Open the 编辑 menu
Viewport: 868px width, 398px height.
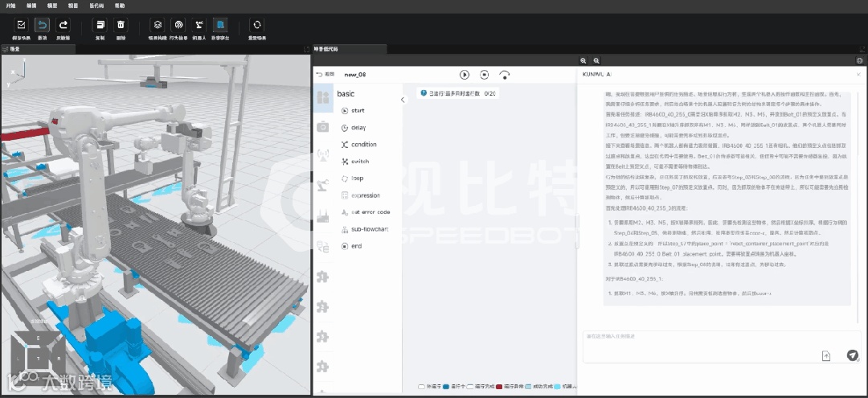[31, 5]
